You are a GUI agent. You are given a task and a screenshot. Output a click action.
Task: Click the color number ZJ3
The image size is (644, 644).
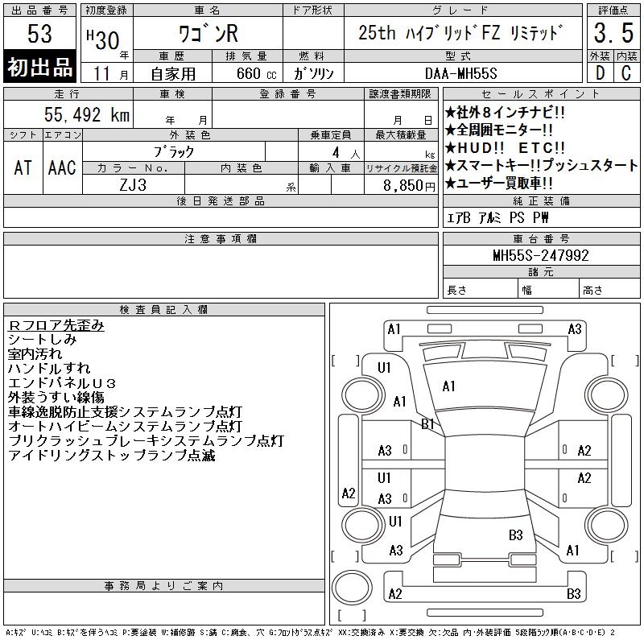pyautogui.click(x=133, y=185)
